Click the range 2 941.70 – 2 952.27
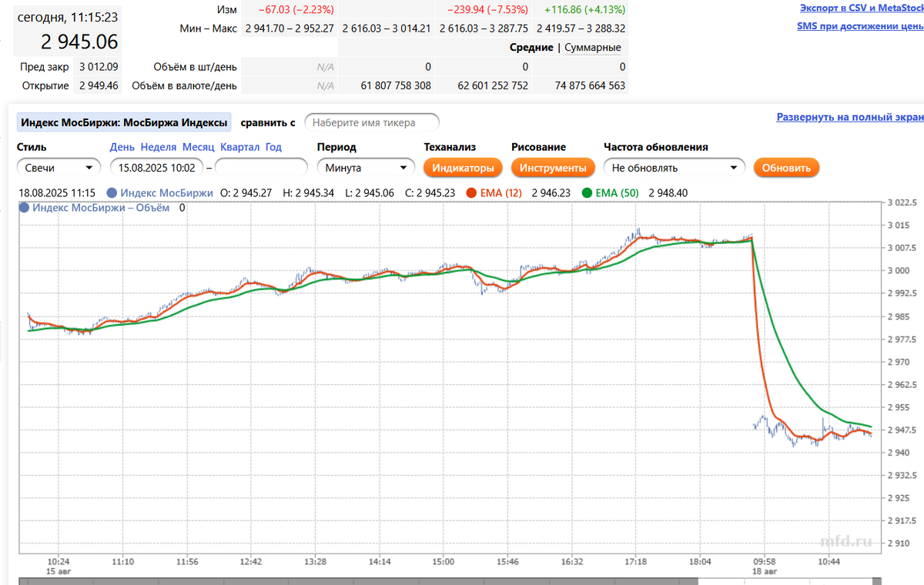This screenshot has height=585, width=924. pyautogui.click(x=290, y=28)
